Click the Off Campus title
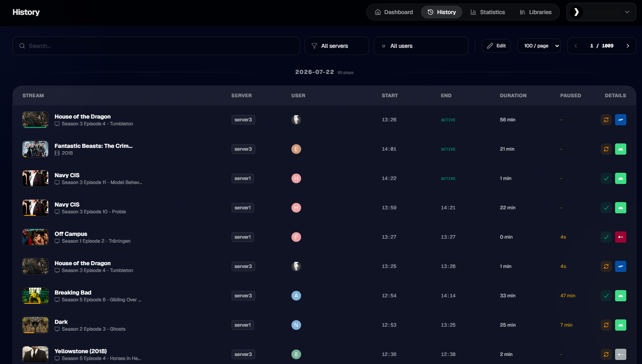 tap(71, 234)
